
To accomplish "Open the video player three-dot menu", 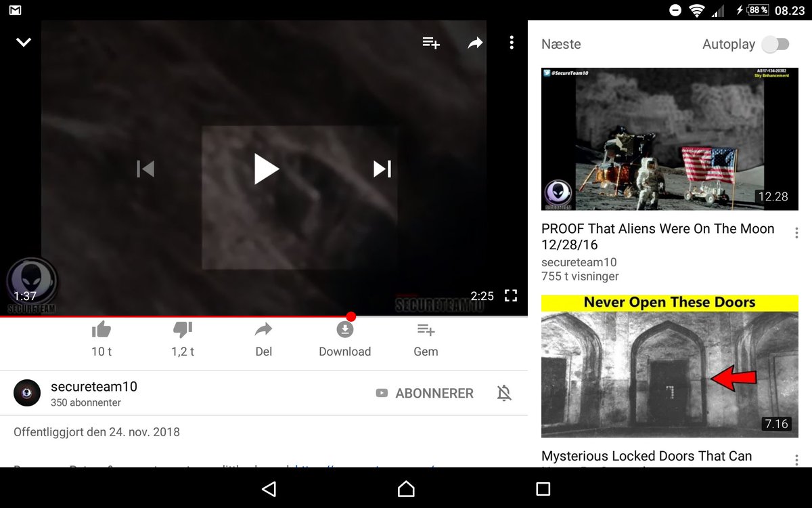I will tap(512, 43).
